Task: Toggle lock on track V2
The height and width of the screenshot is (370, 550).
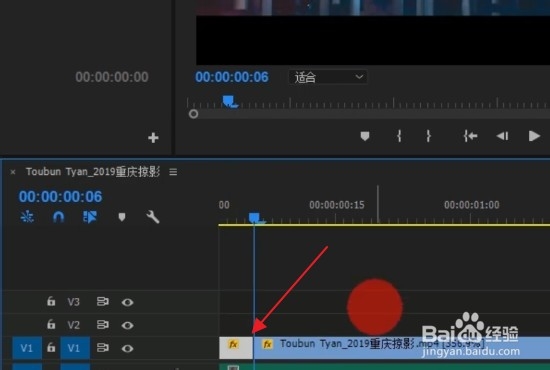Action: point(51,324)
